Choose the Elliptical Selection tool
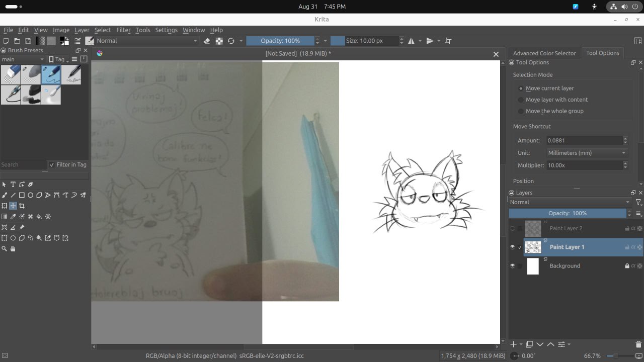This screenshot has width=644, height=362. pos(13,238)
